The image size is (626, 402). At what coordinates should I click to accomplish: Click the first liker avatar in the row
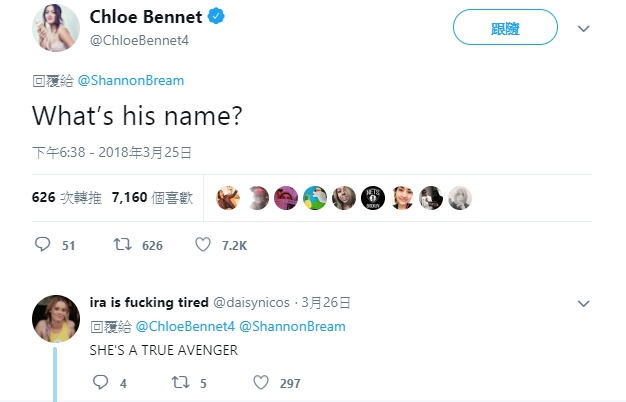point(228,197)
